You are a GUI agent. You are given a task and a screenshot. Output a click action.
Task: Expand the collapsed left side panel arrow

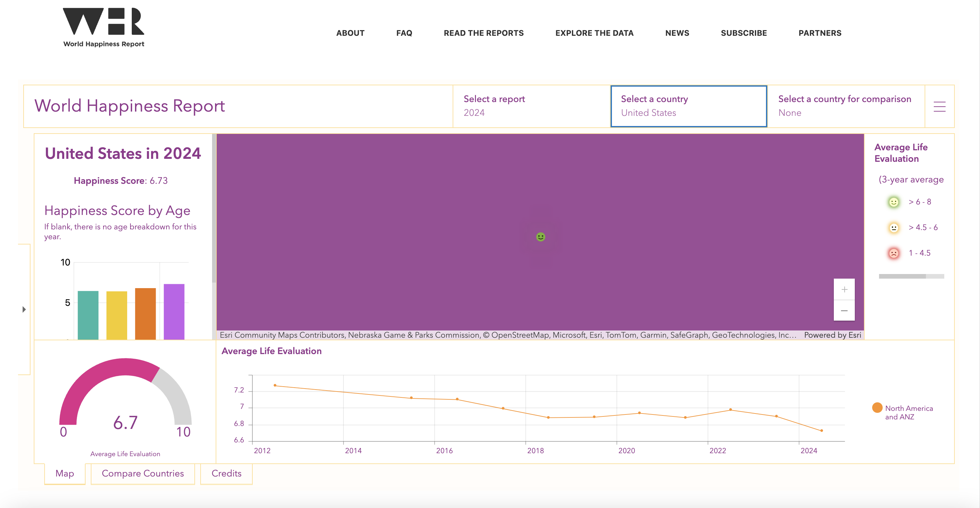click(24, 309)
